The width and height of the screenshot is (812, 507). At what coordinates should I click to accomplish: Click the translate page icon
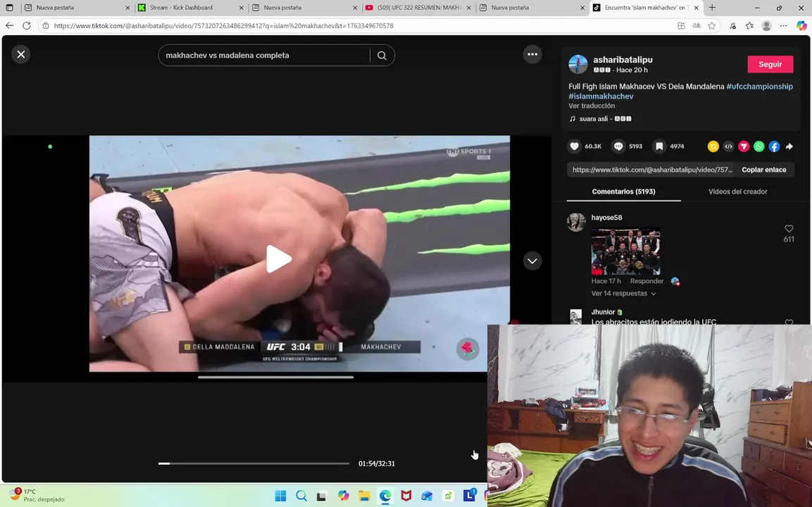697,26
